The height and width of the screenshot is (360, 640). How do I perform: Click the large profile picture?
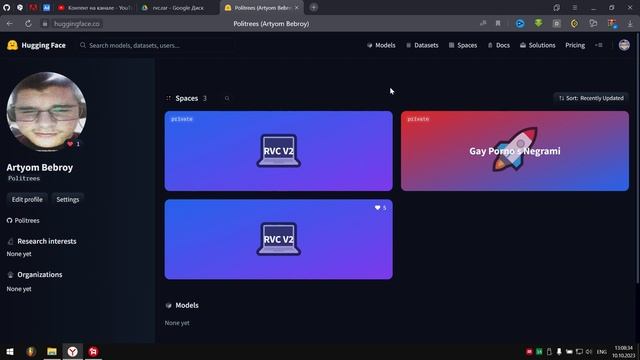coord(47,112)
